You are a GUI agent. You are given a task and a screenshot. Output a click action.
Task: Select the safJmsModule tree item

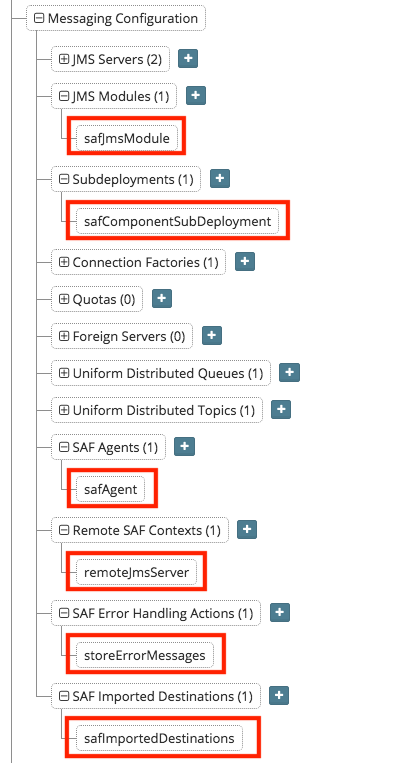[126, 138]
